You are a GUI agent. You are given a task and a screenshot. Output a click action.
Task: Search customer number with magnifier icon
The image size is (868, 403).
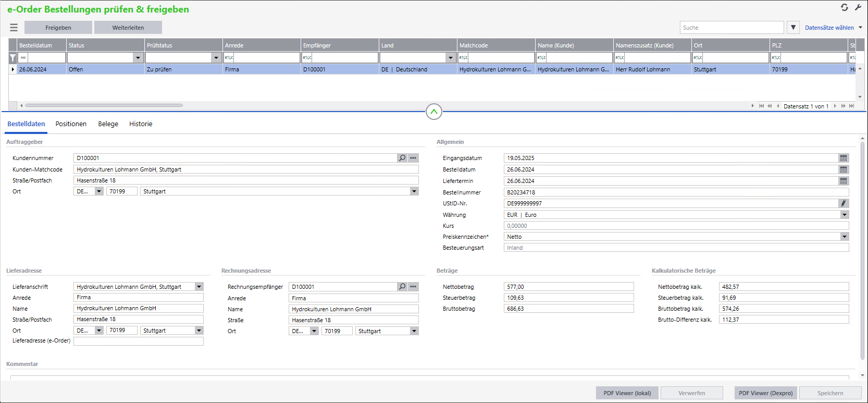coord(402,158)
